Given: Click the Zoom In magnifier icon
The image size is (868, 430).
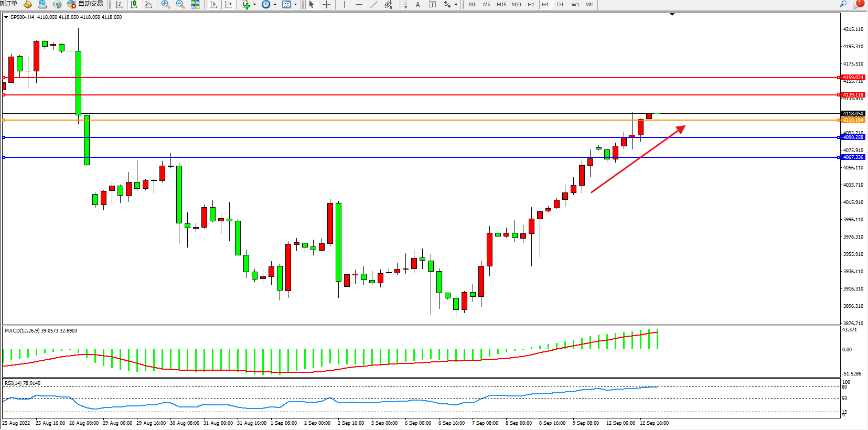Looking at the screenshot, I should point(166,5).
